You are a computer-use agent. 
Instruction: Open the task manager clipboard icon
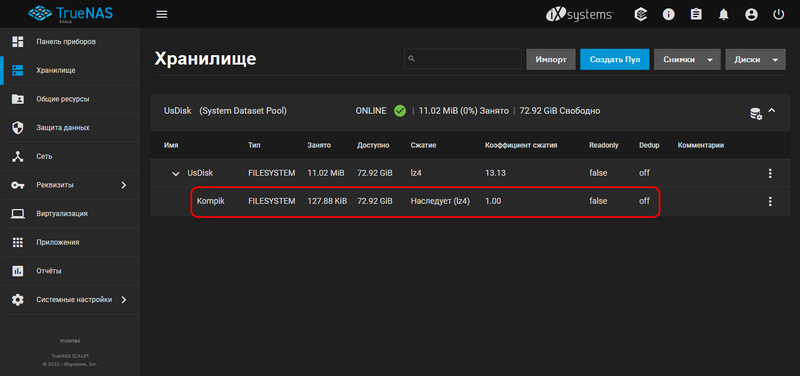click(x=696, y=14)
